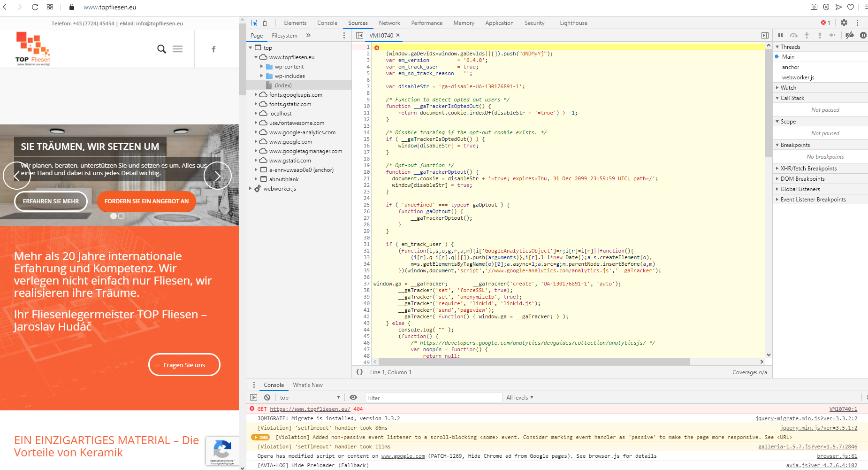The width and height of the screenshot is (868, 470).
Task: Pretty print the source with braces icon
Action: [x=360, y=372]
